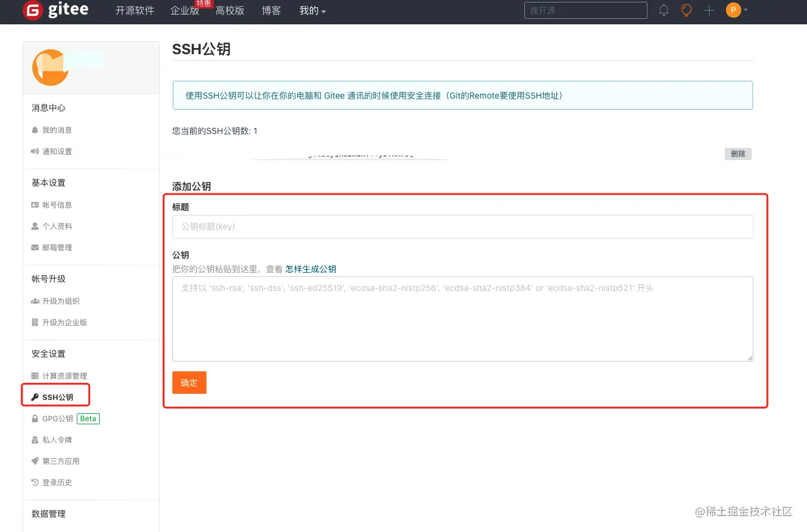
Task: Open 高校版 in the top navigation
Action: (230, 11)
